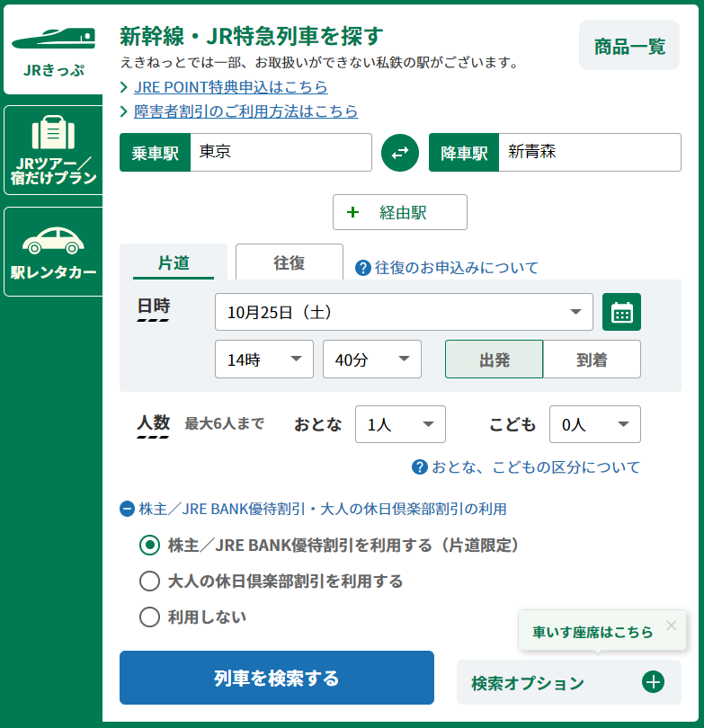Click the swap stations arrow icon
The height and width of the screenshot is (728, 704).
pos(400,153)
